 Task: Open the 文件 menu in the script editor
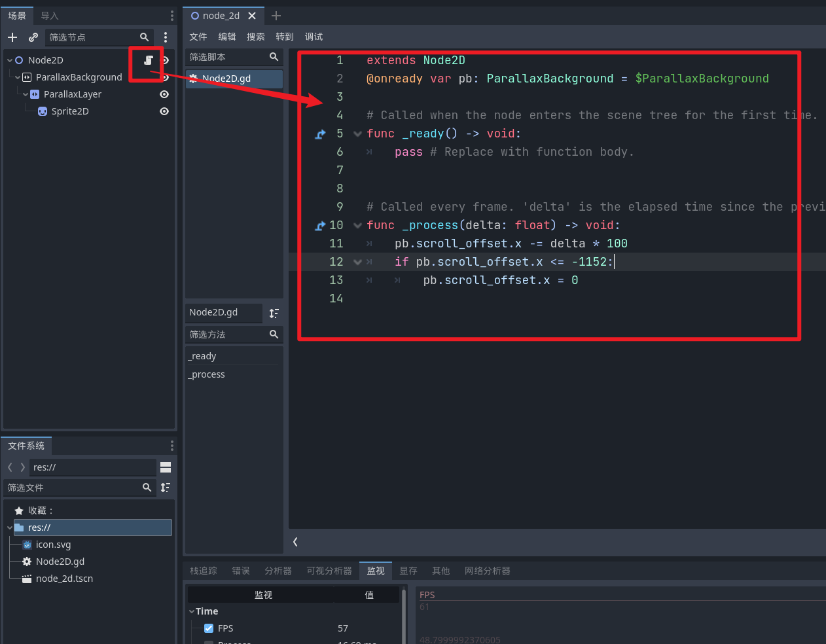pos(198,37)
